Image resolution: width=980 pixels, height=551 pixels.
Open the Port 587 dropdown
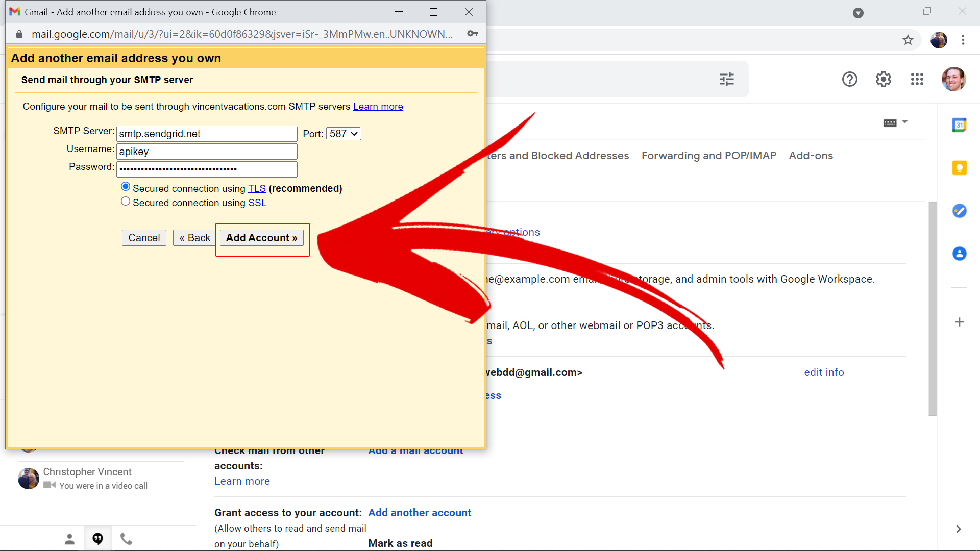click(x=344, y=134)
